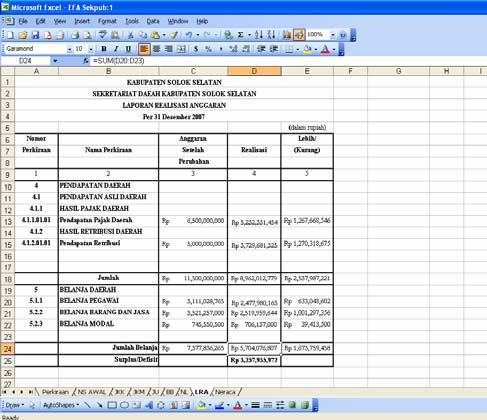The image size is (487, 420).
Task: Open the 100% zoom dropdown
Action: tap(332, 35)
